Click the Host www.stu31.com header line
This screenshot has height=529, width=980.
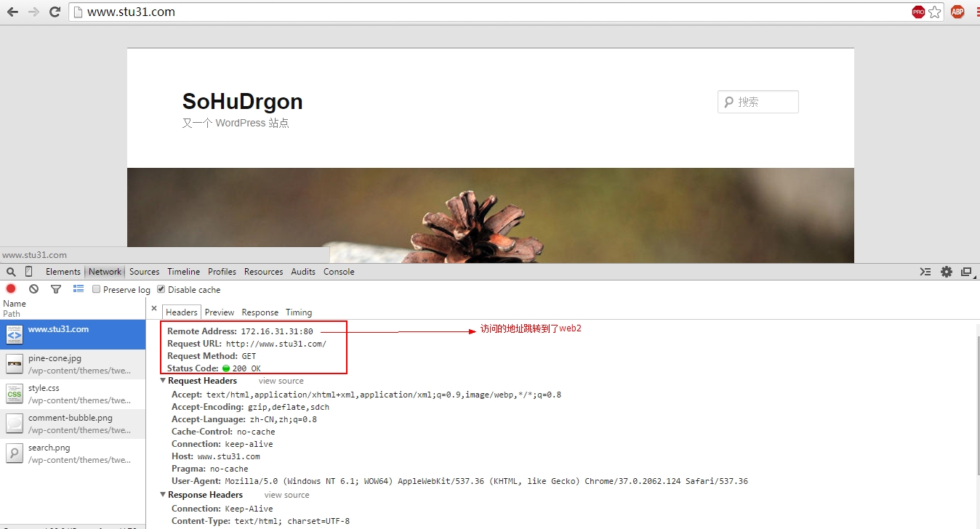click(x=216, y=456)
